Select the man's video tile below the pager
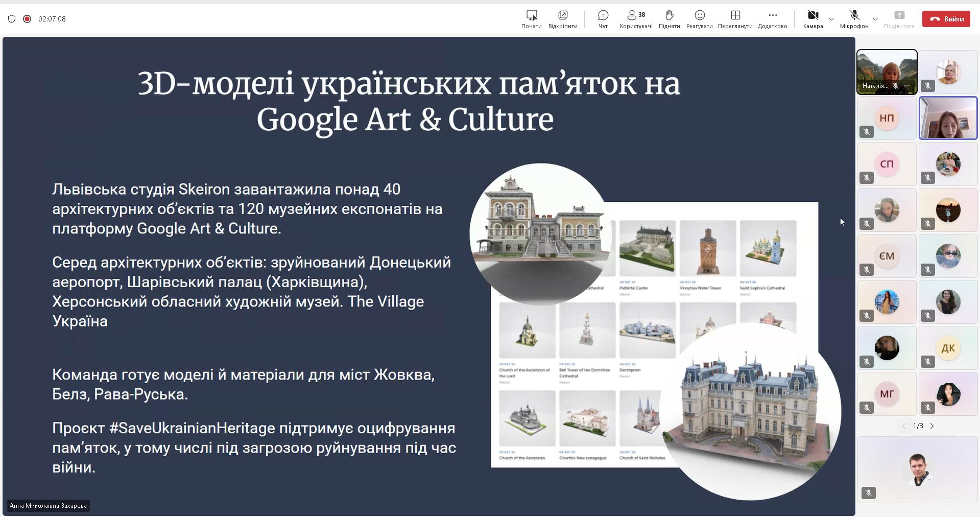980x517 pixels. 917,469
